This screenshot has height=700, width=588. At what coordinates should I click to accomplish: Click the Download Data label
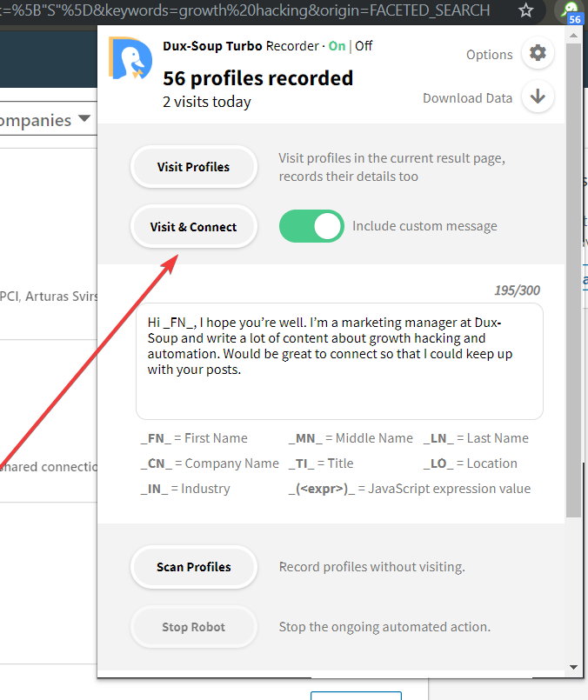pyautogui.click(x=467, y=98)
